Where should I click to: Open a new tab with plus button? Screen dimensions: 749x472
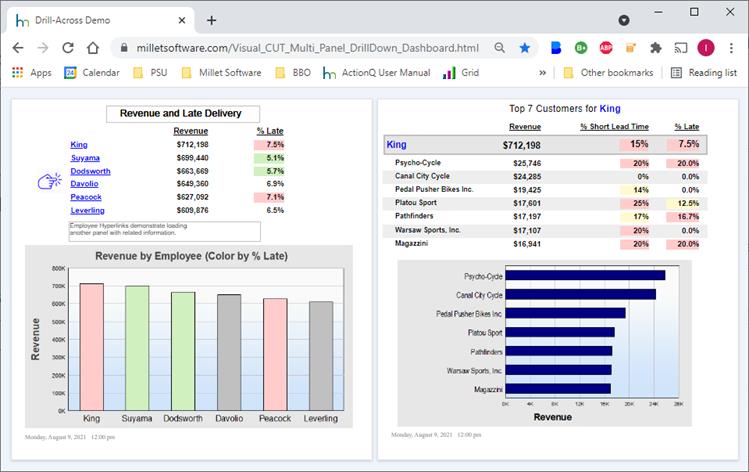pos(211,19)
